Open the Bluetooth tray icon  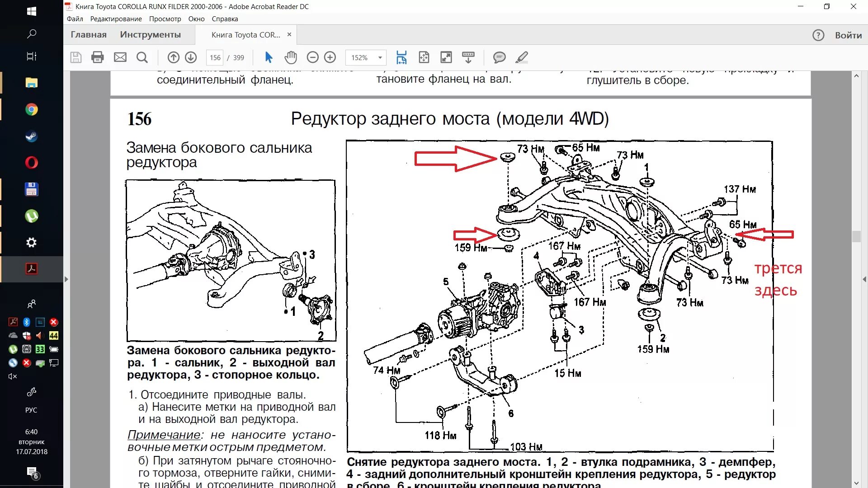[27, 322]
